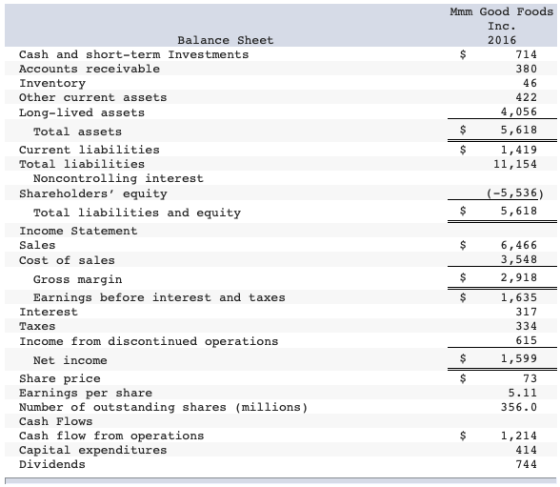Click the capital expenditures value 414
The image size is (560, 487).
(526, 450)
